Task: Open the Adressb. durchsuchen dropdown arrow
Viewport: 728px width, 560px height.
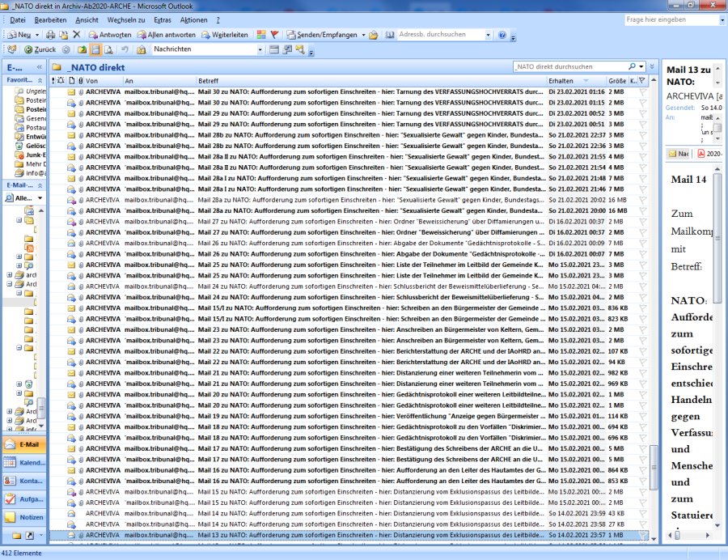Action: click(x=488, y=35)
